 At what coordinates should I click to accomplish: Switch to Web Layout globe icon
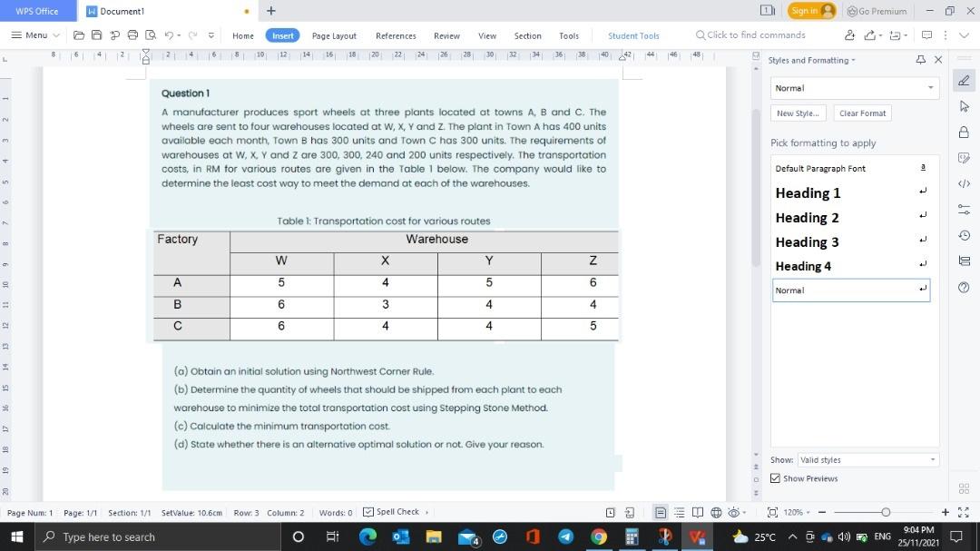click(716, 512)
